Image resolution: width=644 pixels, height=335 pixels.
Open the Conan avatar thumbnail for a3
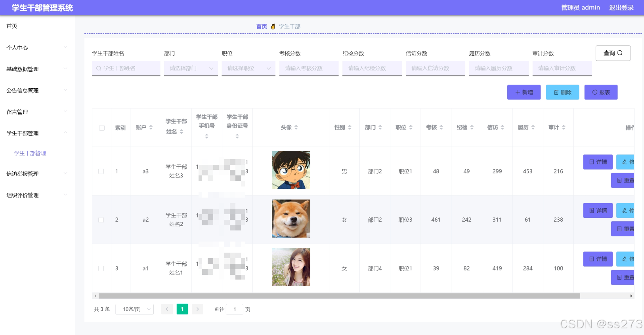tap(291, 170)
